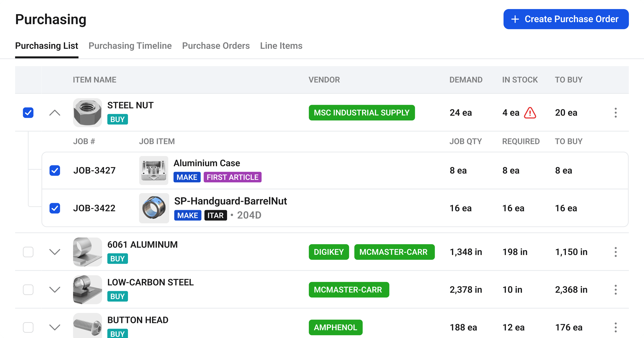This screenshot has width=644, height=338.
Task: Uncheck the Steel Nut row checkbox
Action: (x=28, y=113)
